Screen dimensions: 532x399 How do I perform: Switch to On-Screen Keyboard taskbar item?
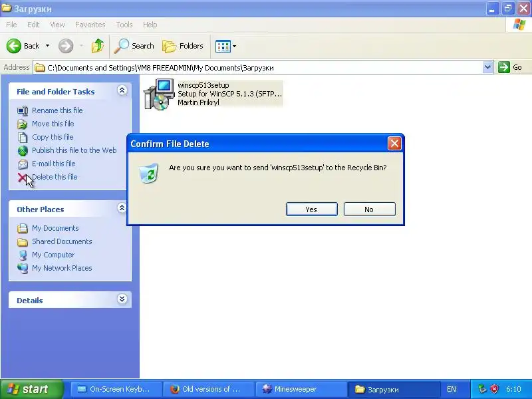pyautogui.click(x=116, y=389)
